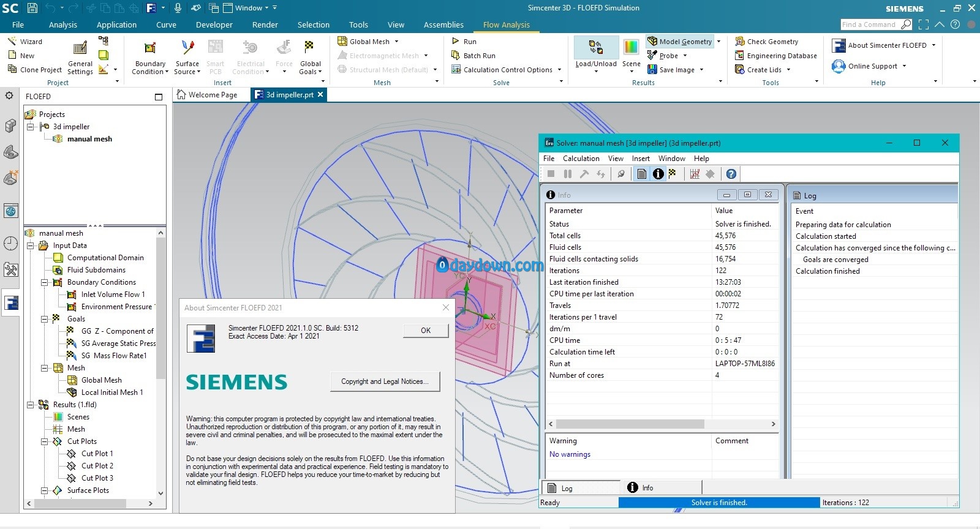Viewport: 980px width, 529px height.
Task: Click Check Geometry
Action: pos(767,42)
